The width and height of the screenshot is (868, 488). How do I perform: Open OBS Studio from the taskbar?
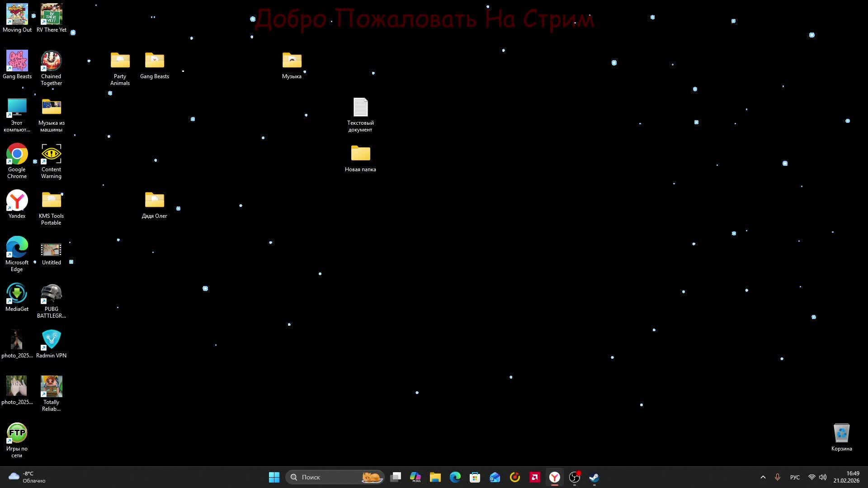pyautogui.click(x=574, y=477)
